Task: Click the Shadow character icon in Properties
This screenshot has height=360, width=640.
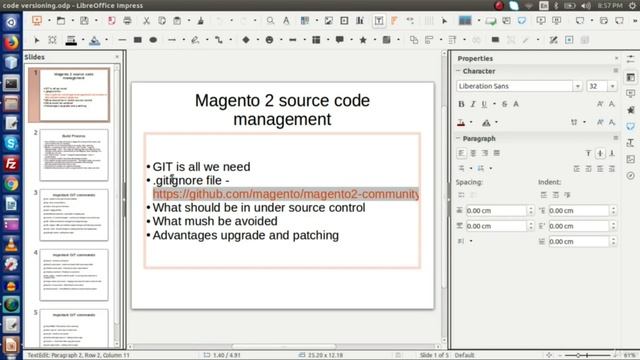Action: [x=516, y=104]
